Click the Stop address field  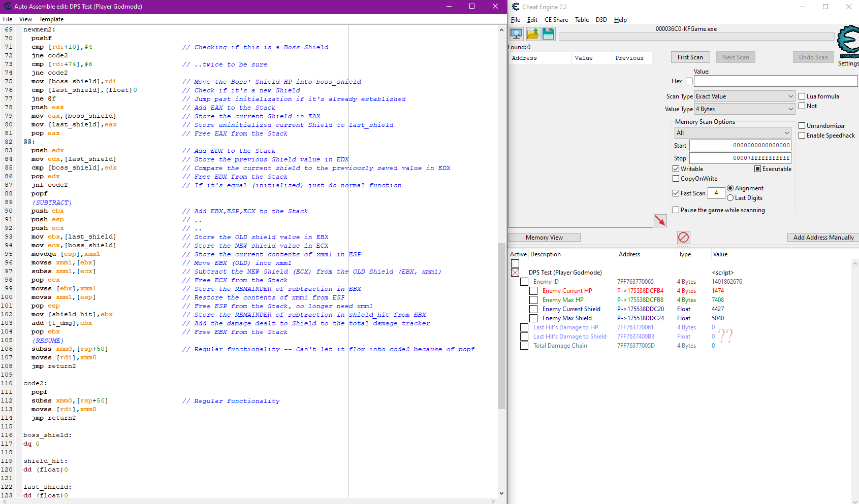740,158
